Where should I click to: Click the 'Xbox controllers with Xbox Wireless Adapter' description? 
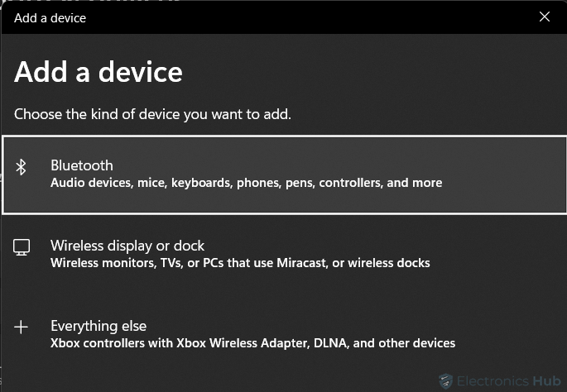[x=252, y=343]
